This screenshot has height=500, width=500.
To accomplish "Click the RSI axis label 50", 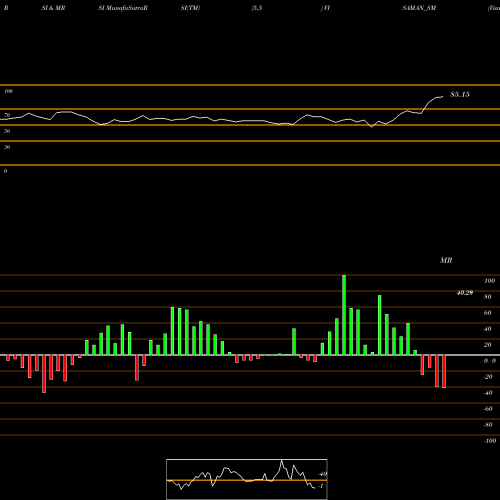I will [7, 131].
